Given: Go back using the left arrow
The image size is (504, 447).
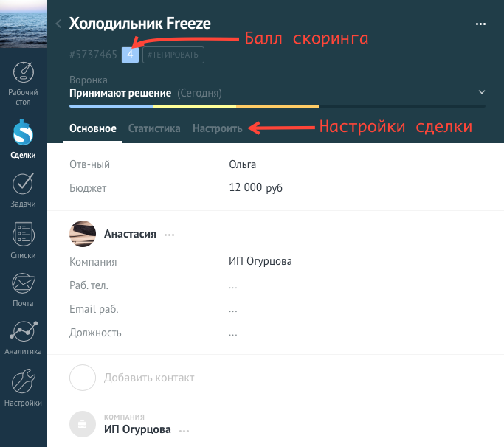Looking at the screenshot, I should point(58,24).
